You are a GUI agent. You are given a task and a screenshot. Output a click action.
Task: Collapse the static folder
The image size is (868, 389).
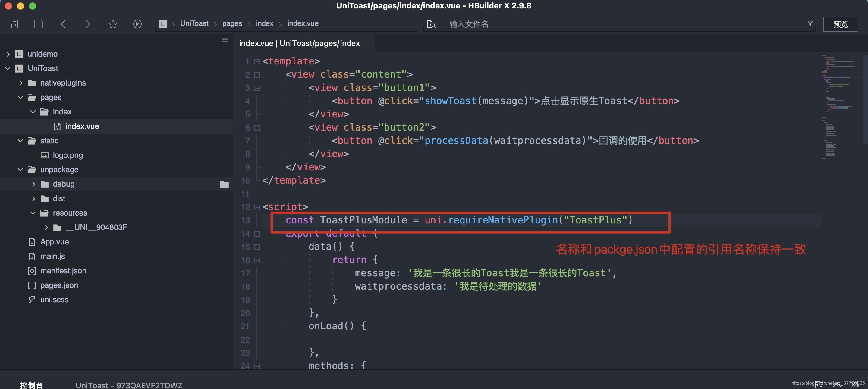[20, 141]
